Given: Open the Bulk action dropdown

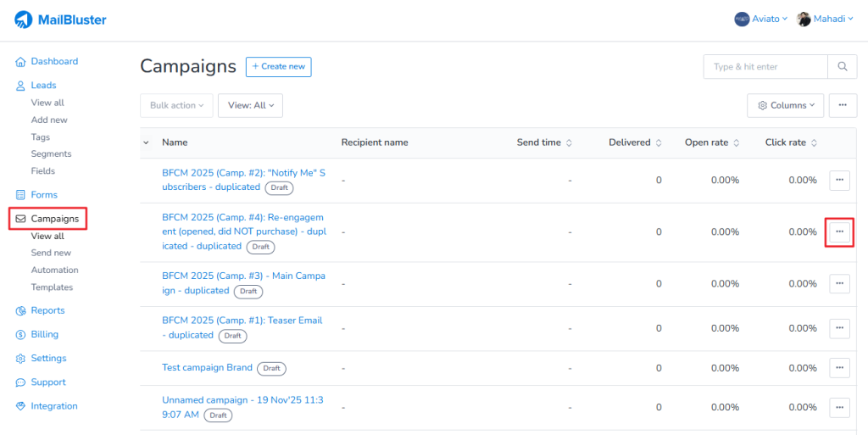Looking at the screenshot, I should click(176, 105).
